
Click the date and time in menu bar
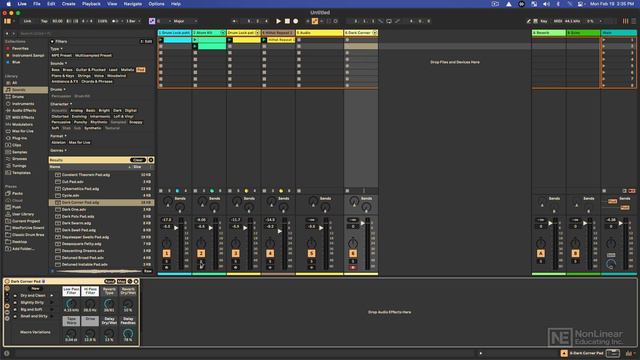(612, 4)
